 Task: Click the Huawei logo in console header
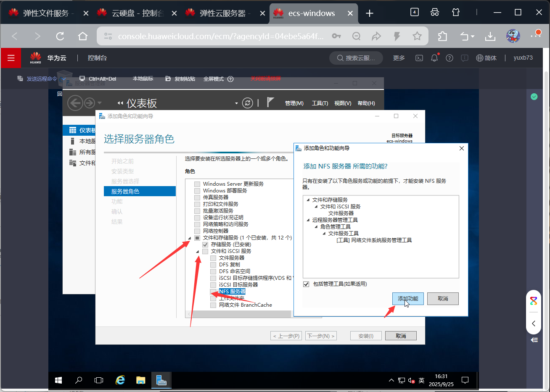(36, 58)
